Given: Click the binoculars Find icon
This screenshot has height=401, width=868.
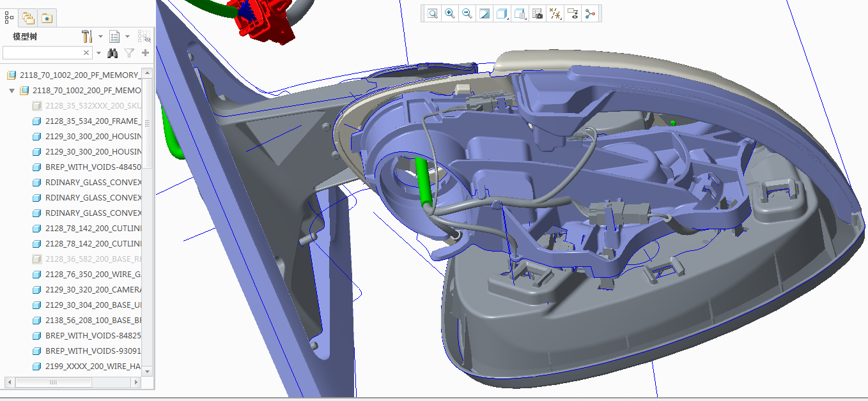Looking at the screenshot, I should tap(113, 53).
